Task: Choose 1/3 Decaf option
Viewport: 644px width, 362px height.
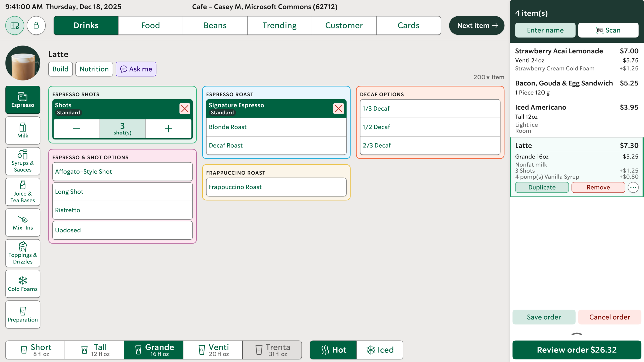Action: pyautogui.click(x=430, y=109)
